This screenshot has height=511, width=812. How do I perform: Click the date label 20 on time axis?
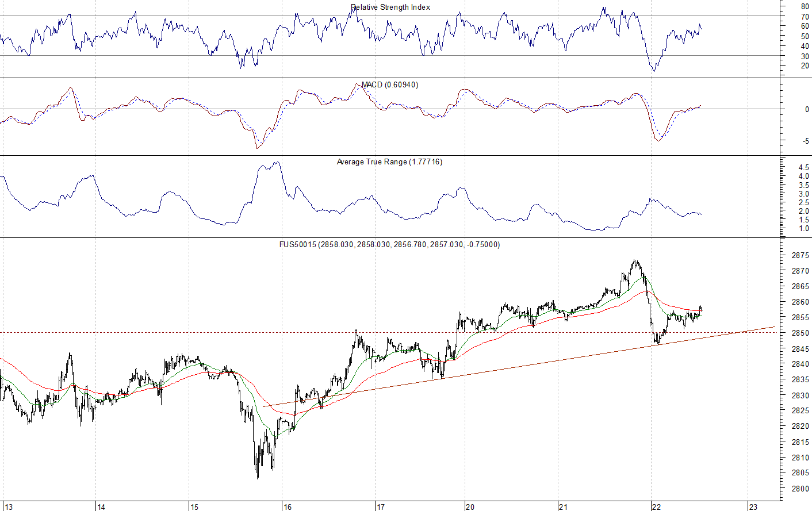tap(470, 507)
